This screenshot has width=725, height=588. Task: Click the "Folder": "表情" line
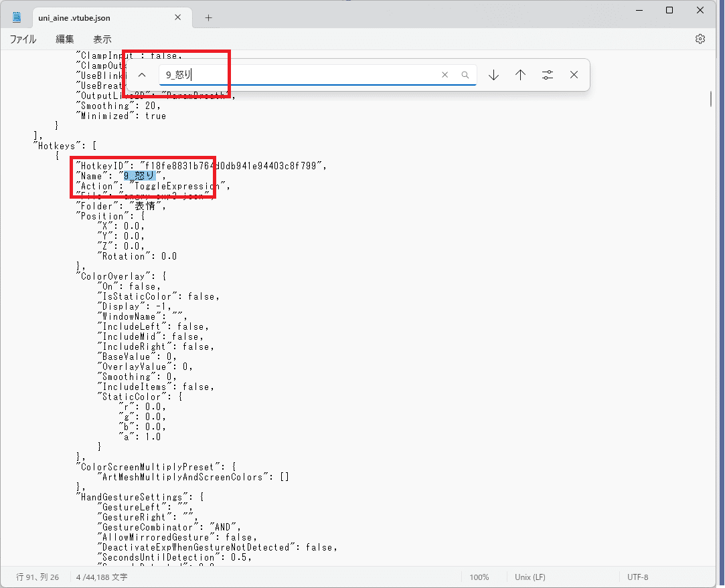tap(121, 206)
